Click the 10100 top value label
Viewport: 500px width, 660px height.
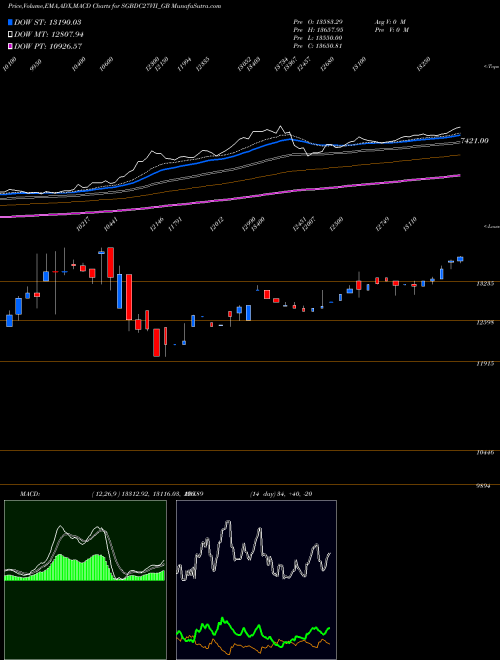coord(9,64)
